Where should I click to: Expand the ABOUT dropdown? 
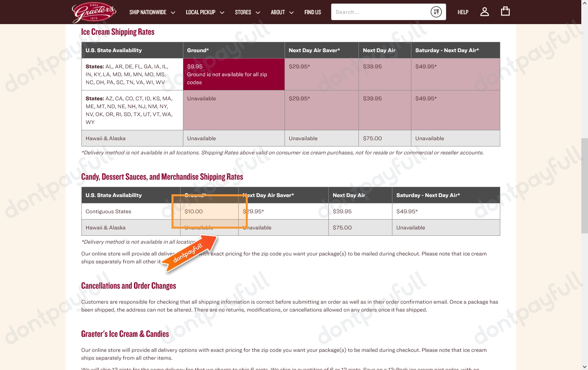point(292,12)
